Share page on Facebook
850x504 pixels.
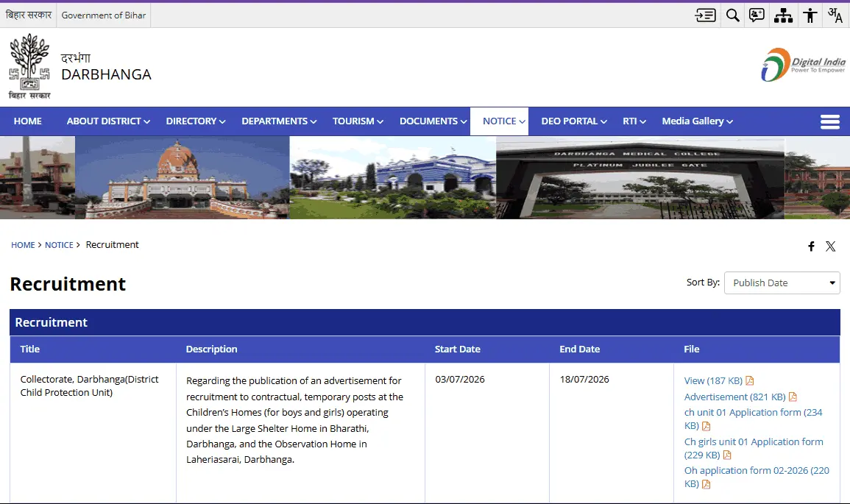click(811, 246)
